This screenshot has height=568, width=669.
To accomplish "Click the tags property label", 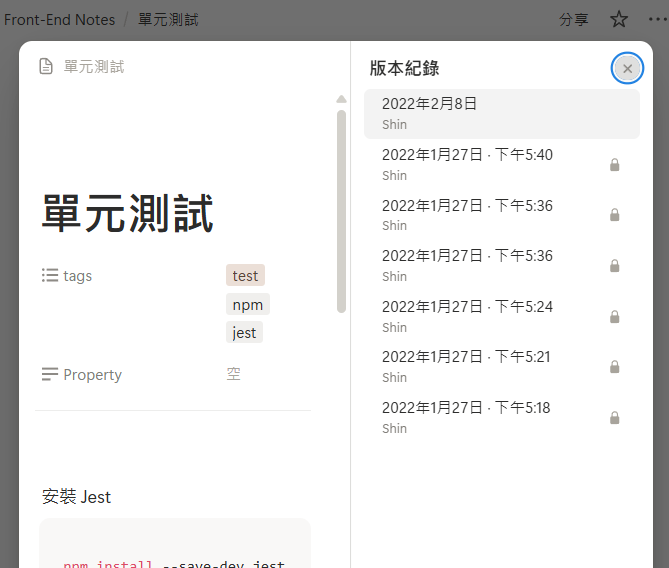I will point(77,276).
